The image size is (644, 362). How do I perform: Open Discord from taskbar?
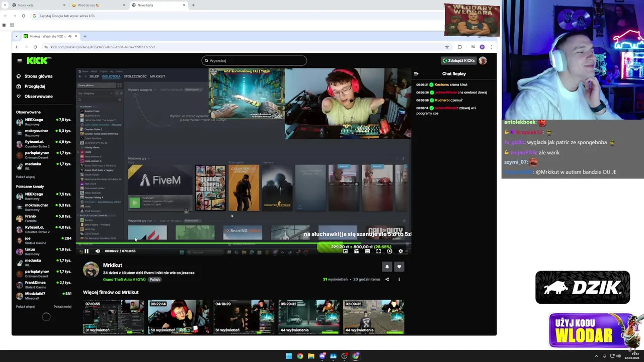323,356
